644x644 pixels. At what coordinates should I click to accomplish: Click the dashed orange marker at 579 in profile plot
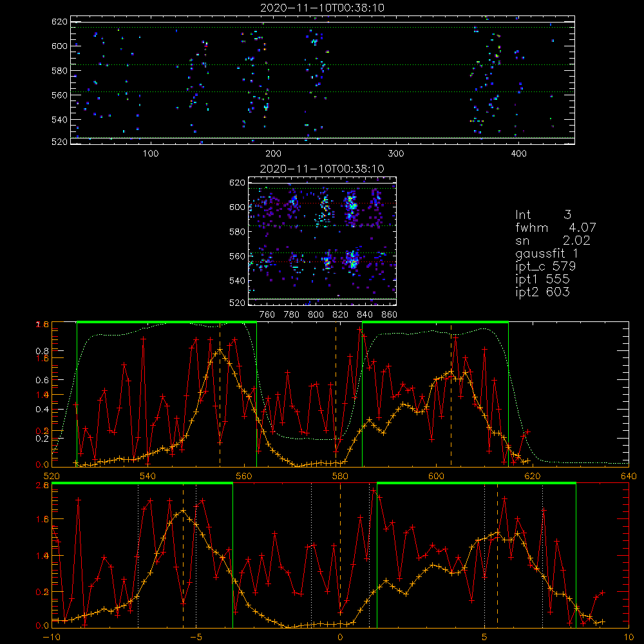336,394
